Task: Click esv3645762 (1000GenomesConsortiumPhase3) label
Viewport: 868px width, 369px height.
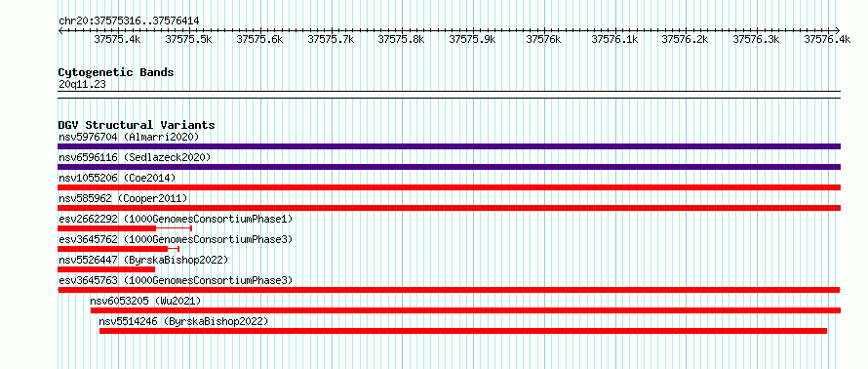Action: click(176, 239)
